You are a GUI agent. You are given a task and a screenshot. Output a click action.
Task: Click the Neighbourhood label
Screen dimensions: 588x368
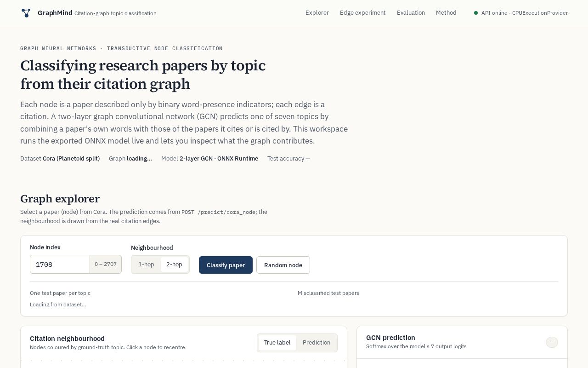(152, 247)
